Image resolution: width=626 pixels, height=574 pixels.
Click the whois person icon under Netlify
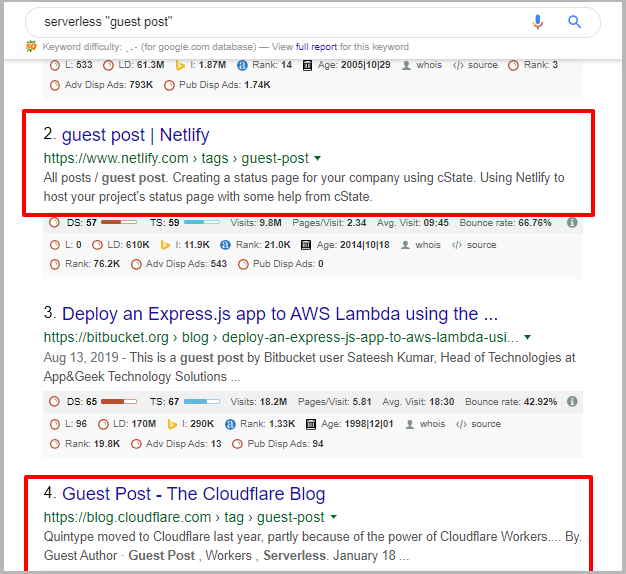tap(406, 245)
